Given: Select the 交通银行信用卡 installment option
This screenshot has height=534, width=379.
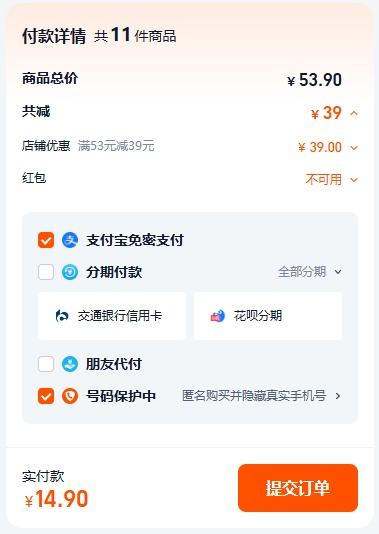Looking at the screenshot, I should 112,316.
